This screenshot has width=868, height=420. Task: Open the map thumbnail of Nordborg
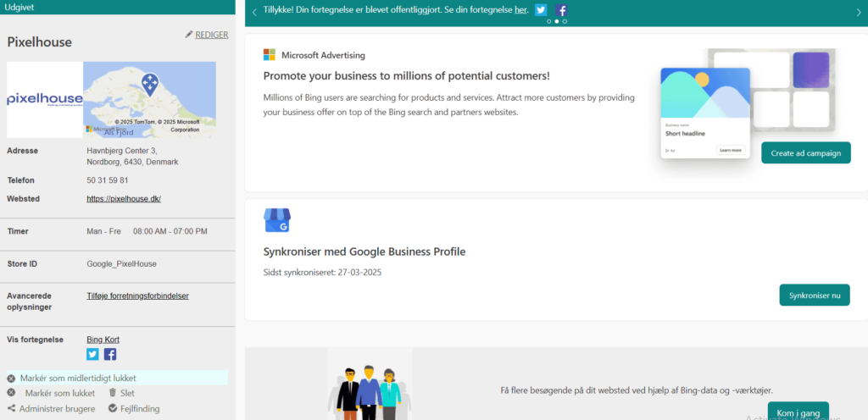[149, 99]
